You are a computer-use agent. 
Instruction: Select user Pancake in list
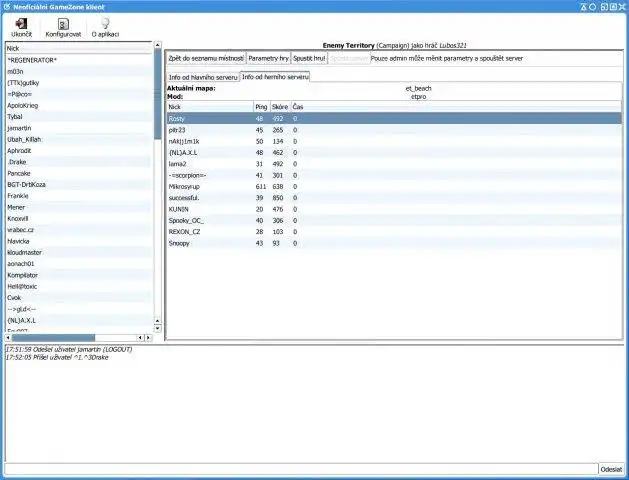(x=79, y=173)
